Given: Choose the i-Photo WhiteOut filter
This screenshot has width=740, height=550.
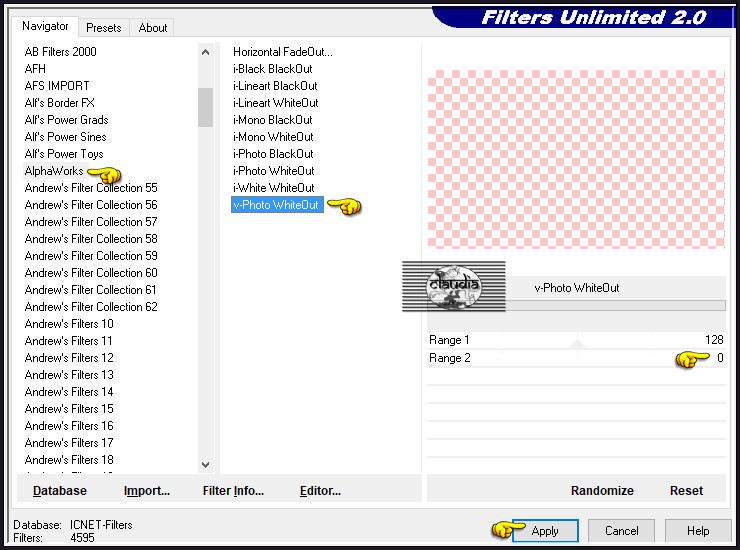Looking at the screenshot, I should [x=274, y=171].
